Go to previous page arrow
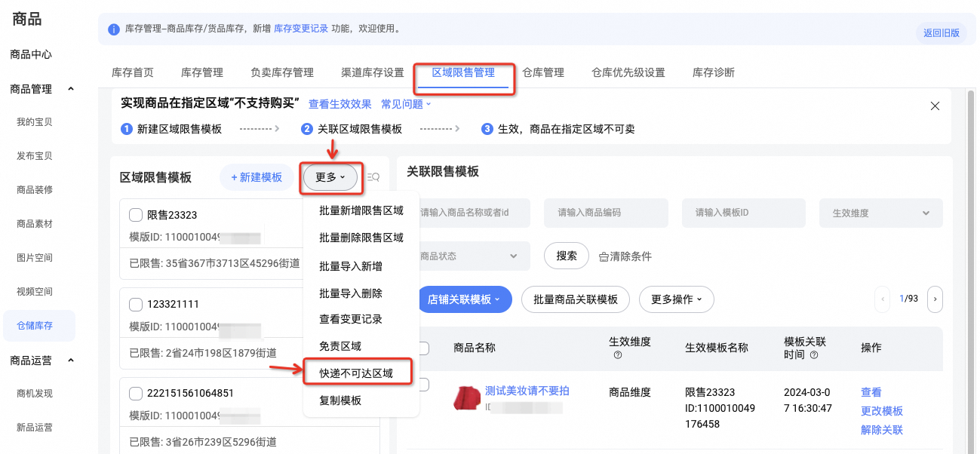Screen dimensions: 980x454 pyautogui.click(x=883, y=299)
